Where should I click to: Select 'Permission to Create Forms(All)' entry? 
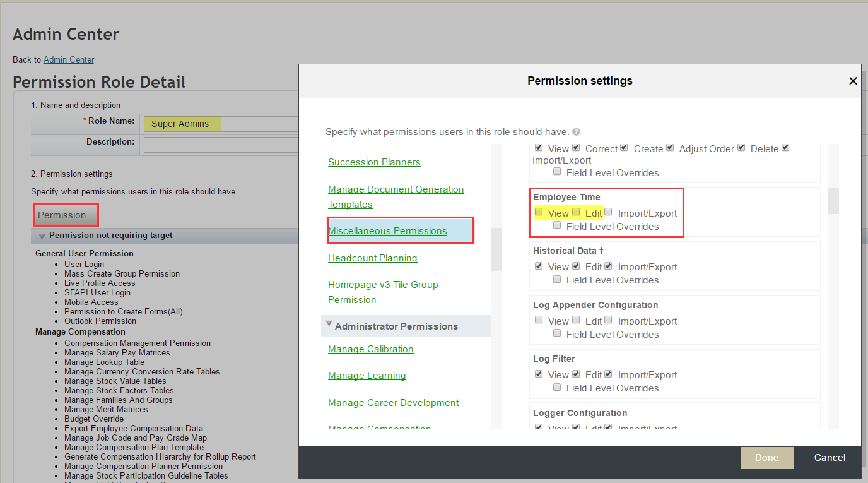(x=124, y=312)
